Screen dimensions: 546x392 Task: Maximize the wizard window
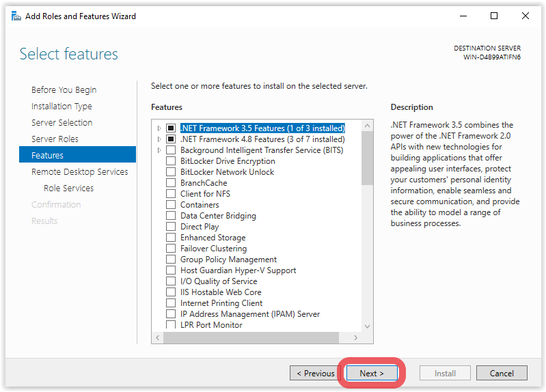point(494,16)
